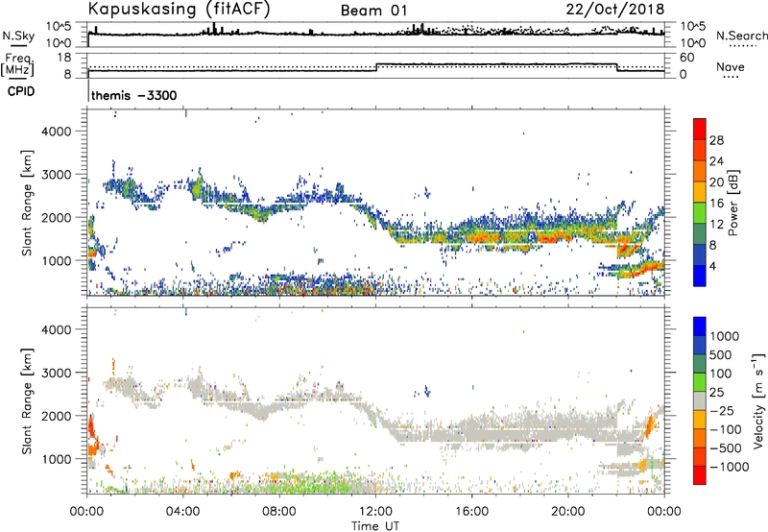Click the '-100' tick on Velocity colorbar
The image size is (768, 532).
pos(726,429)
